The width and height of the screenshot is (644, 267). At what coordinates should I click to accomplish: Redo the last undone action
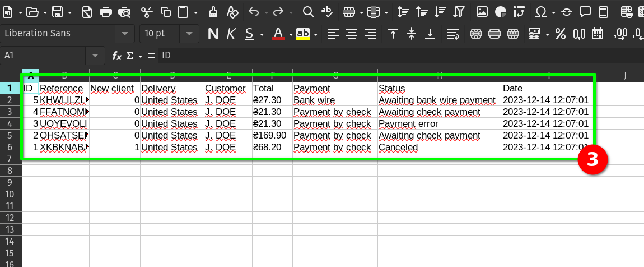278,12
